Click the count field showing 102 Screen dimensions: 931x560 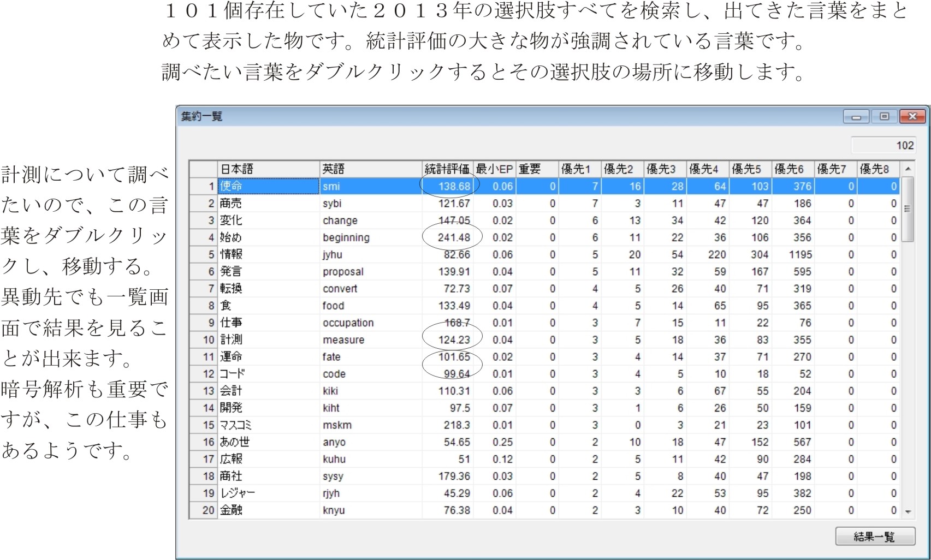pyautogui.click(x=882, y=145)
